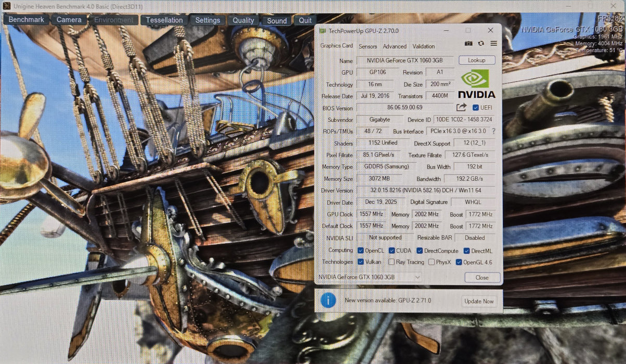Switch to the Sensors tab

click(x=368, y=46)
